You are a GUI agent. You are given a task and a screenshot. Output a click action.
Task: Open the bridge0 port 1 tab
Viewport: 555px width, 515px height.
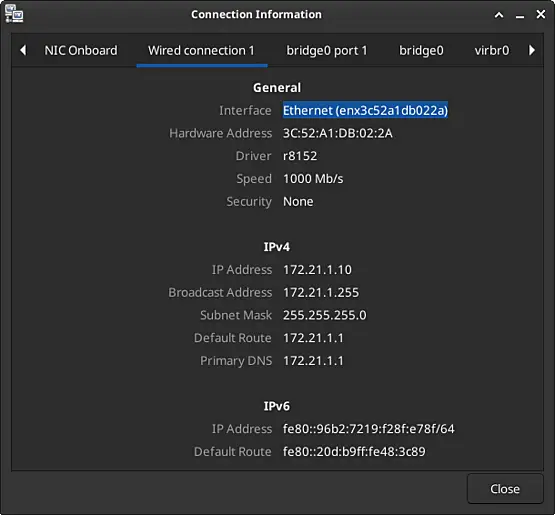(x=326, y=51)
